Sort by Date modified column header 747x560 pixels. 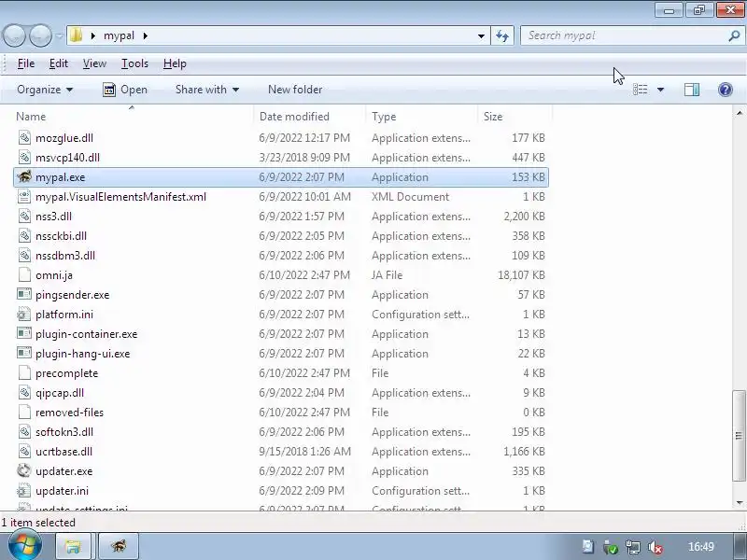click(310, 116)
